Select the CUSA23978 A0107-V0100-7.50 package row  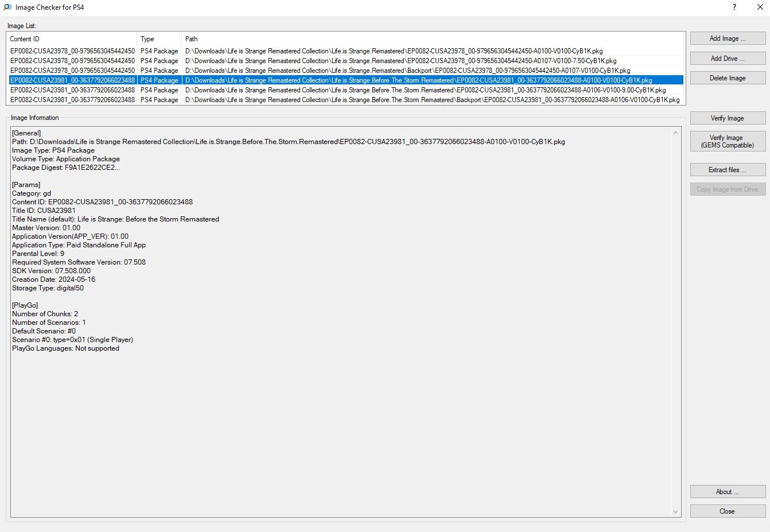346,61
